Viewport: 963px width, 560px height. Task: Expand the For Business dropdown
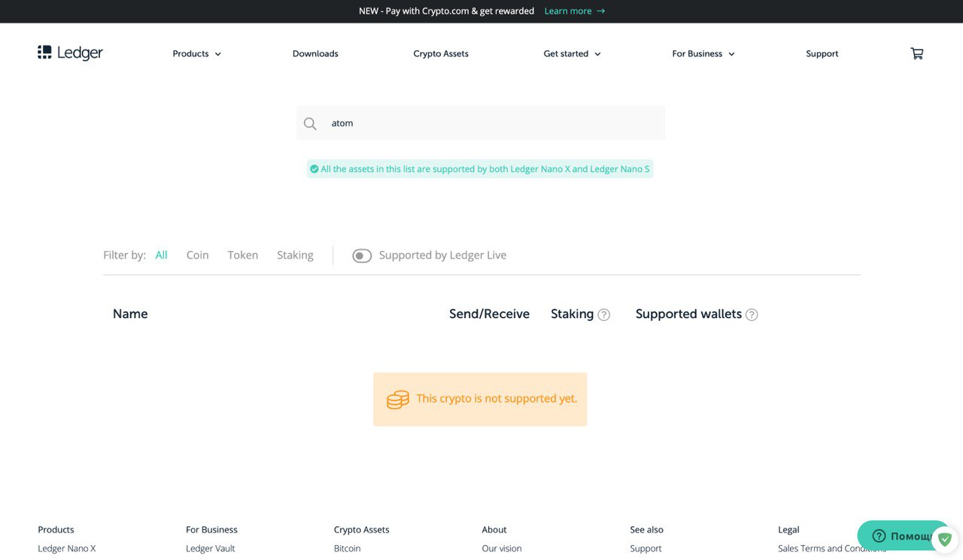(x=703, y=54)
